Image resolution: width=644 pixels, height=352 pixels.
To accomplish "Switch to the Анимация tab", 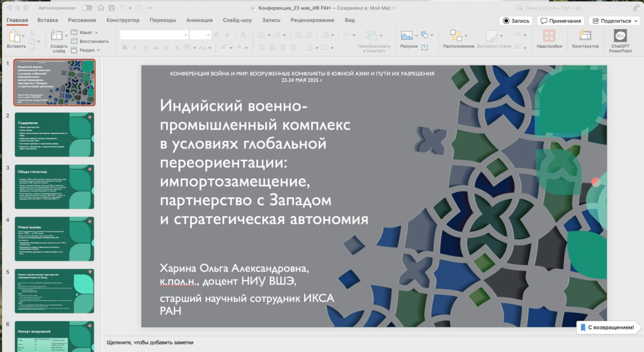I will [199, 20].
